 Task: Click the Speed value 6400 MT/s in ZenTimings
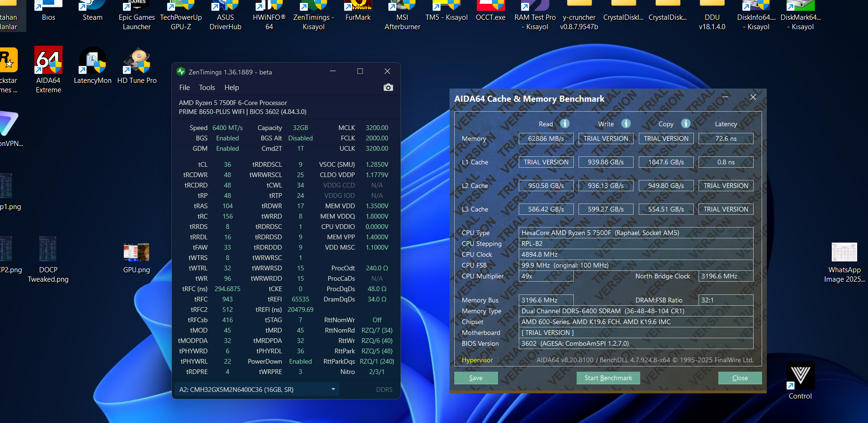pyautogui.click(x=227, y=128)
